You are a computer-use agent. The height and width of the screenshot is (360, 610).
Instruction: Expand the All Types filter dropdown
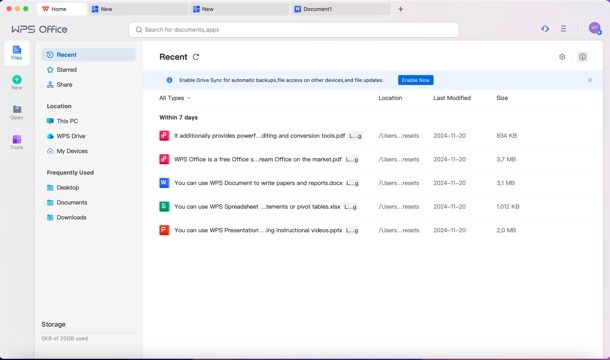pyautogui.click(x=175, y=98)
